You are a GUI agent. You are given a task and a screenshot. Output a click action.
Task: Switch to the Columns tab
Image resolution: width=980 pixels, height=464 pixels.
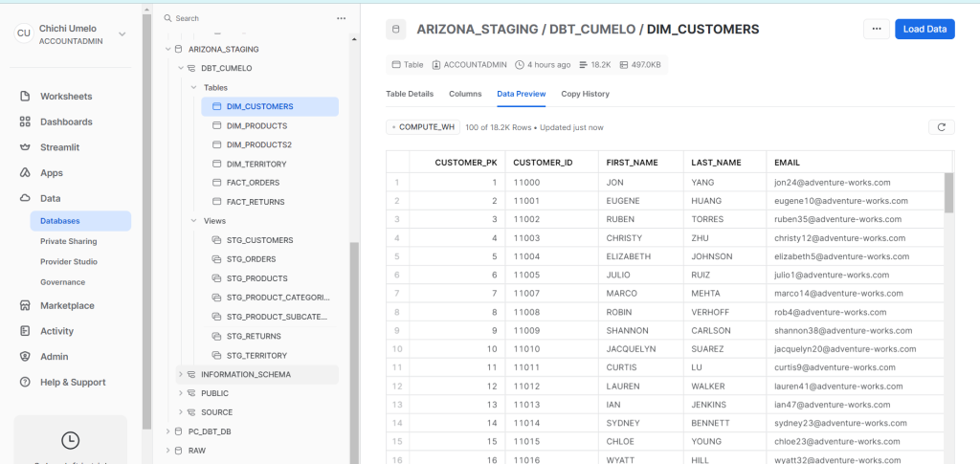[465, 94]
